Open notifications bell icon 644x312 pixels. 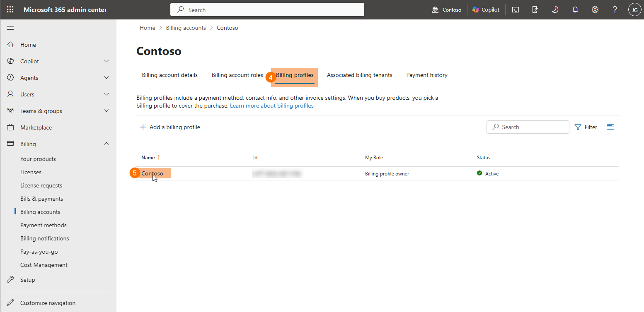pos(575,10)
